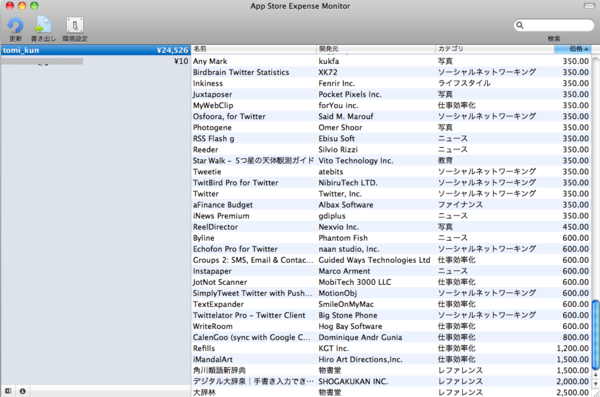The image size is (600, 397).
Task: Select the Any Mark row
Action: pyautogui.click(x=391, y=61)
